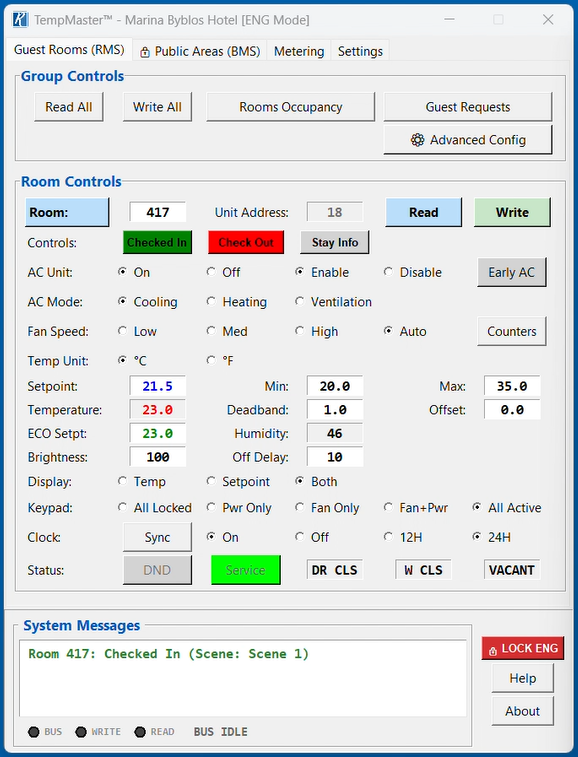Select Clock 24H format
This screenshot has width=578, height=757.
[x=492, y=537]
